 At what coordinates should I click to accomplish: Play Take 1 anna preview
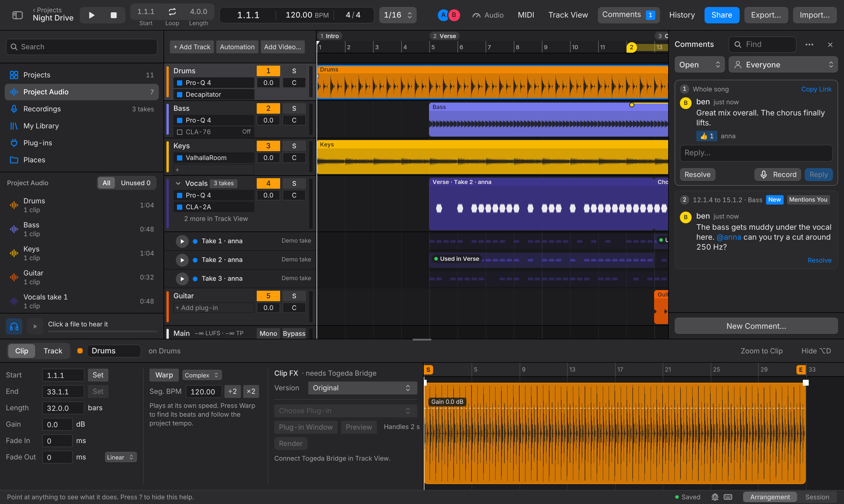click(x=182, y=241)
